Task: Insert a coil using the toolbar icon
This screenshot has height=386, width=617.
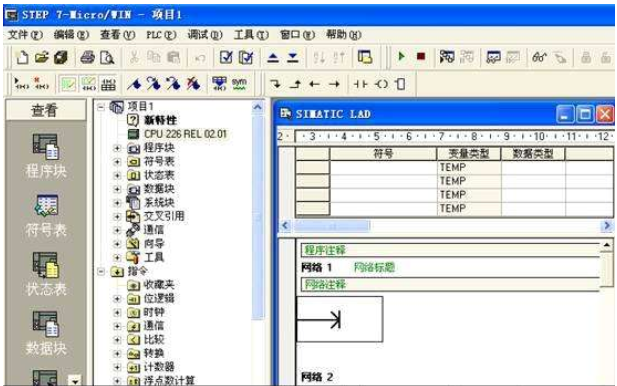Action: 381,84
